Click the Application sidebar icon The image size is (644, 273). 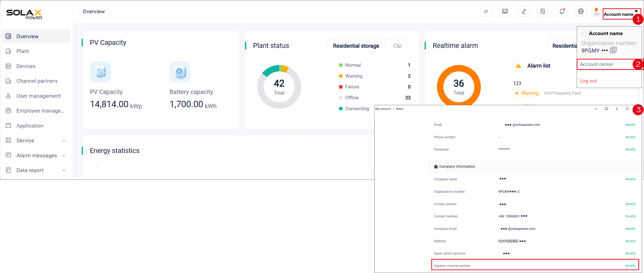(x=8, y=126)
